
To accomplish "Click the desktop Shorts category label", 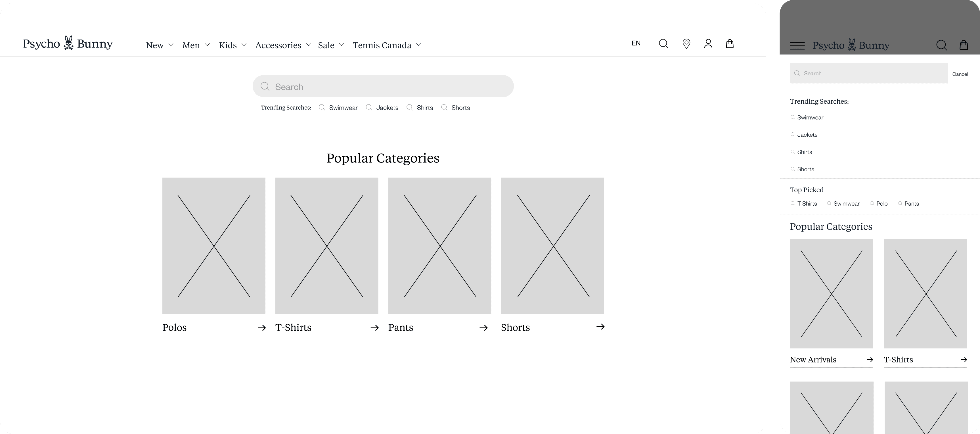I will pyautogui.click(x=515, y=328).
